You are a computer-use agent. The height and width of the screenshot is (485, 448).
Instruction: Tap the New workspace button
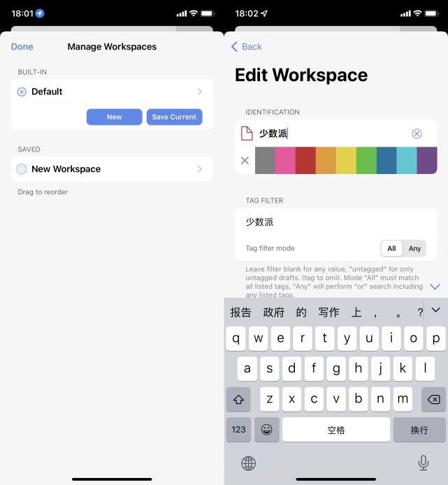coord(115,117)
